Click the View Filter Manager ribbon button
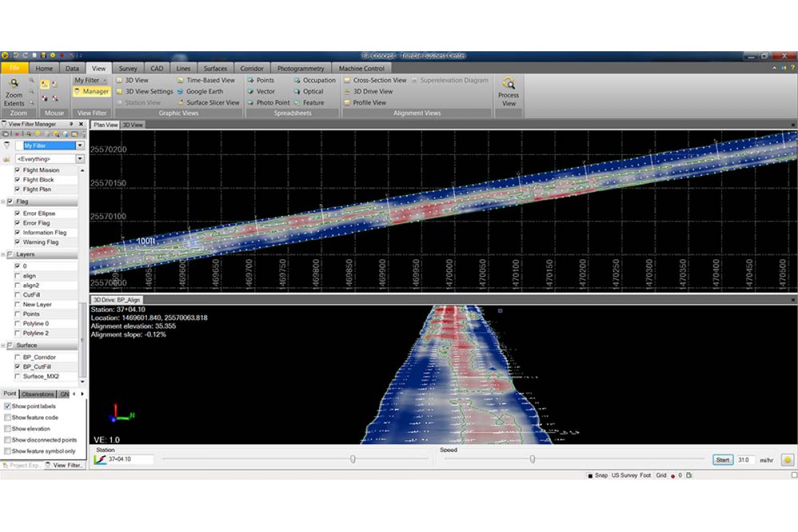This screenshot has width=798, height=532. [x=92, y=91]
